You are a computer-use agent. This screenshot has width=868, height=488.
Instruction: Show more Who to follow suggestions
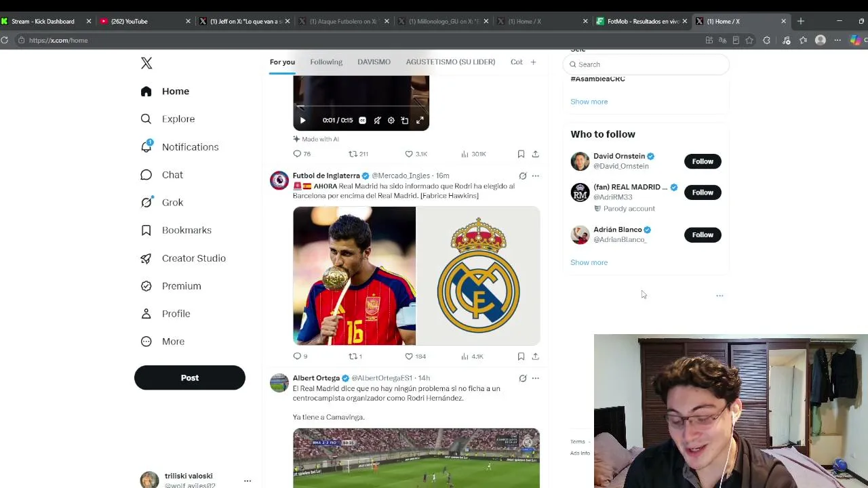[x=589, y=262]
